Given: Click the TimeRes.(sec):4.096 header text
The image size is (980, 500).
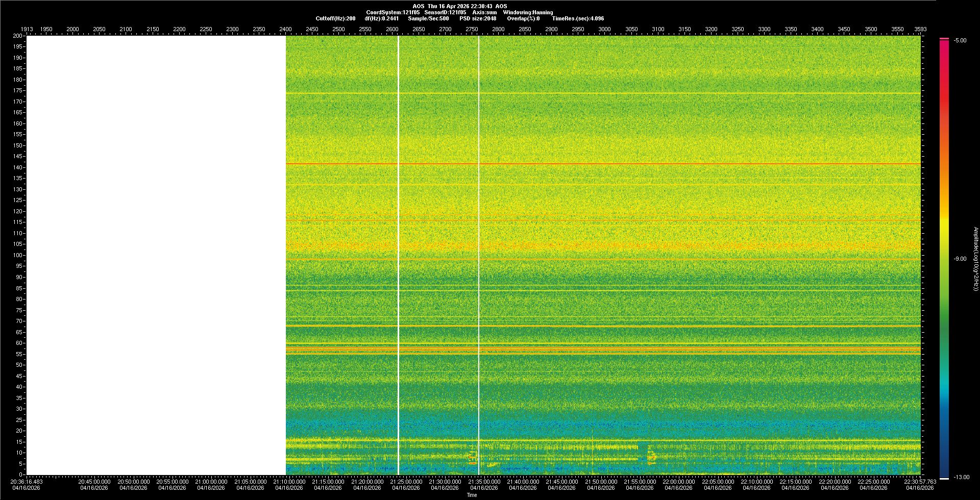Looking at the screenshot, I should coord(578,18).
